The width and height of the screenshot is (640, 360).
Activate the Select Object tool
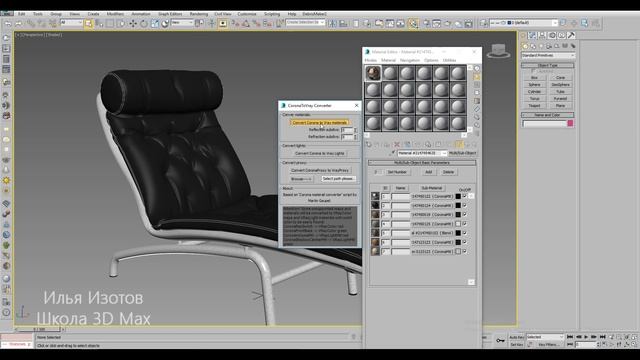[89, 24]
